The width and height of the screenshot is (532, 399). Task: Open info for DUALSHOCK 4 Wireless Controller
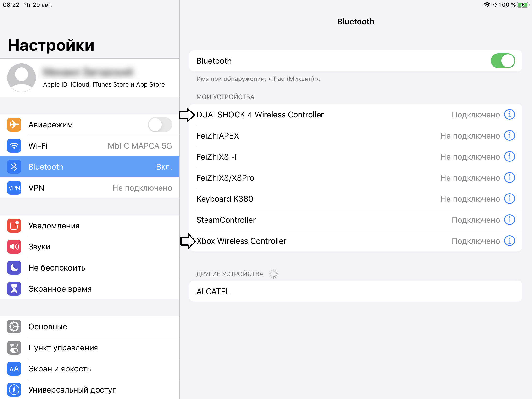pos(509,115)
